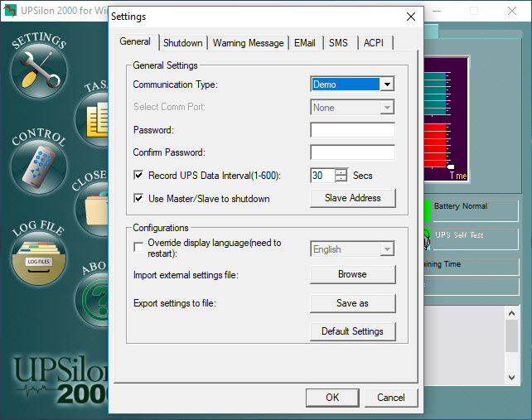Click Save as to export settings
Screen dimensions: 532x420
(353, 303)
